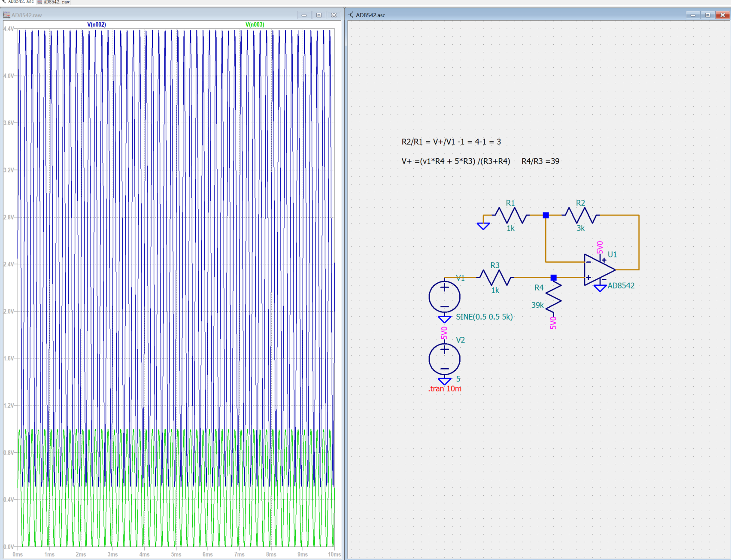Viewport: 731px width, 560px height.
Task: Select the V2 5V voltage source symbol
Action: click(444, 359)
